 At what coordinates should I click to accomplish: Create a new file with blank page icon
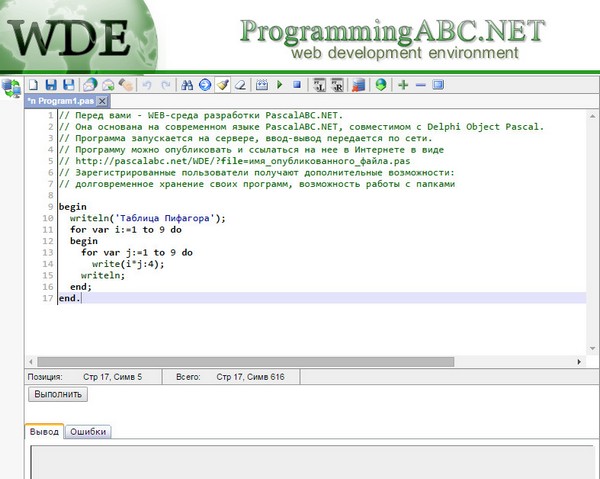tap(33, 85)
